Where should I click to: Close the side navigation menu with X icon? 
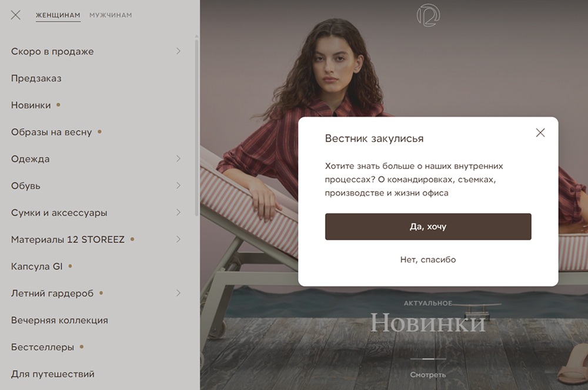click(16, 15)
